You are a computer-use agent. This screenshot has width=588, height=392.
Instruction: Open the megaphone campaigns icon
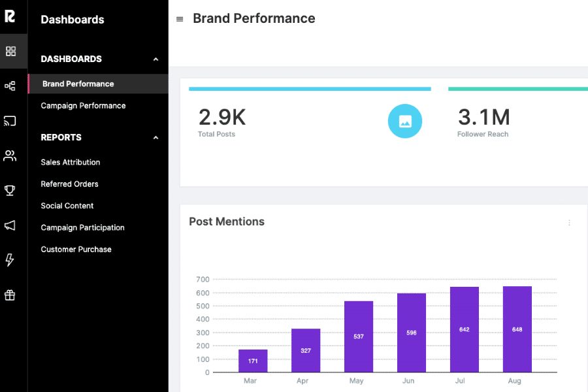(10, 225)
